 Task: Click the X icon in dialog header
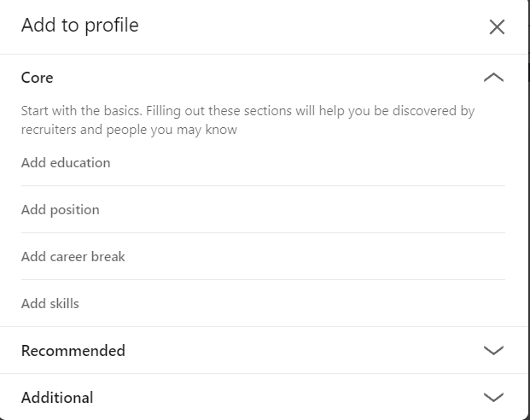pyautogui.click(x=497, y=26)
